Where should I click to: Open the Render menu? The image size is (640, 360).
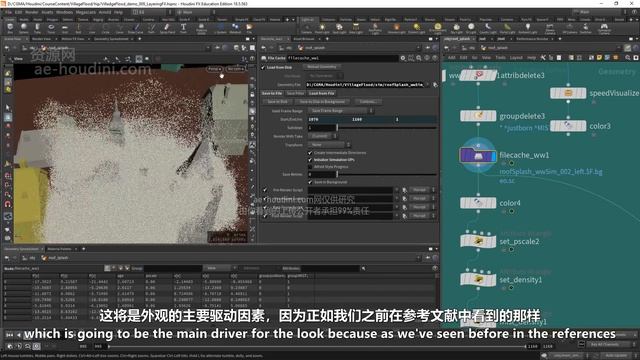point(32,12)
